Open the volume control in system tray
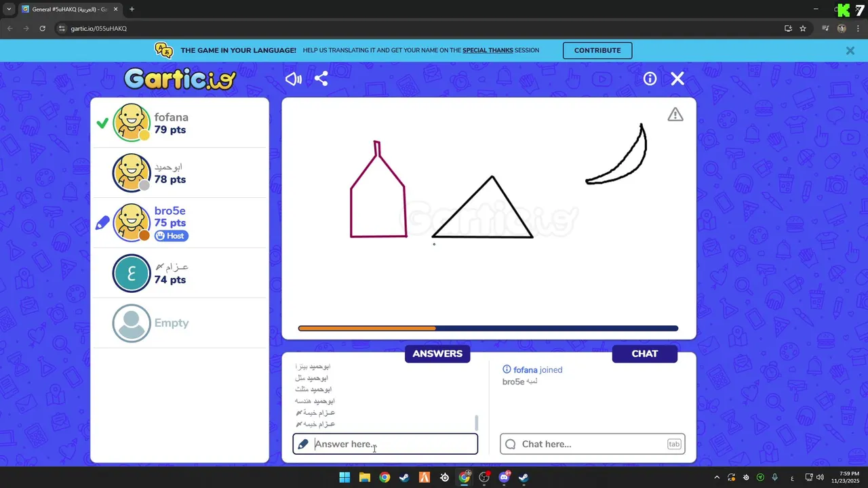868x488 pixels. click(820, 478)
